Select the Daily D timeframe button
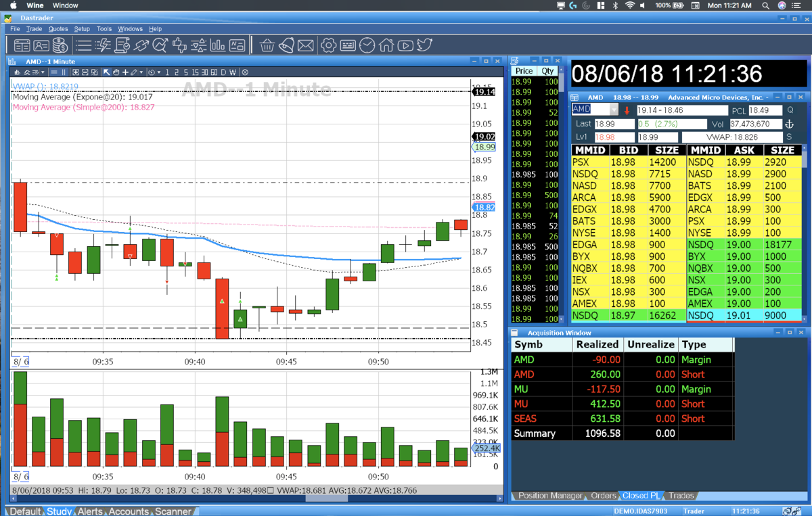Screen dimensions: 812x516 coord(223,72)
